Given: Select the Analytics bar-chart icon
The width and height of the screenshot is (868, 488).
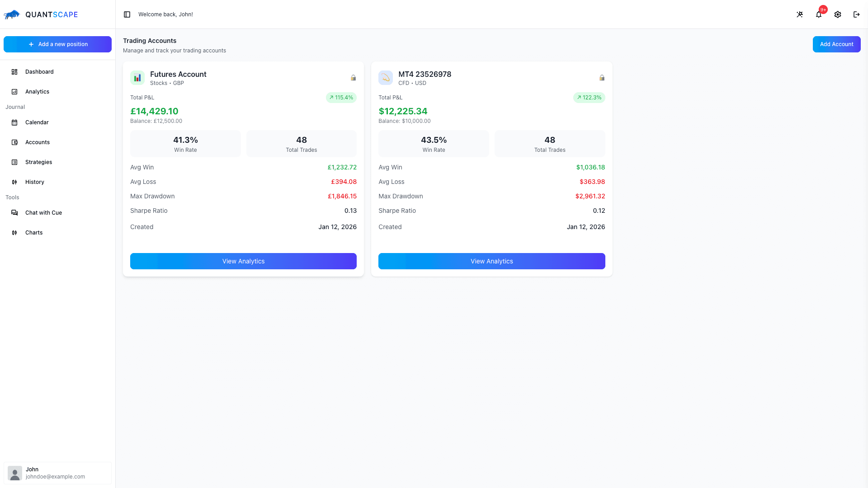Looking at the screenshot, I should point(14,92).
